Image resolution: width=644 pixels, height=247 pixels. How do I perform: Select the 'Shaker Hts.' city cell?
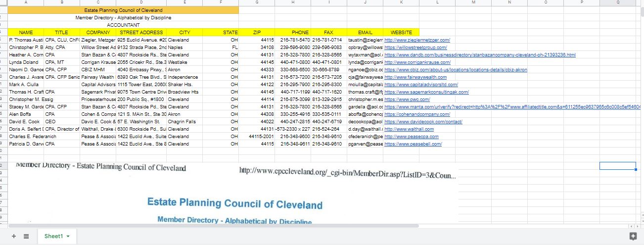pyautogui.click(x=184, y=85)
